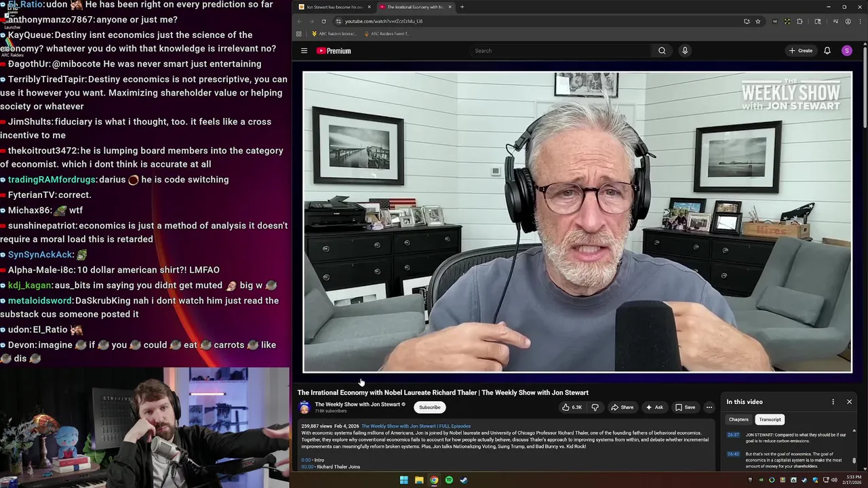The image size is (868, 488).
Task: Open the YouTube account avatar menu
Action: [847, 51]
